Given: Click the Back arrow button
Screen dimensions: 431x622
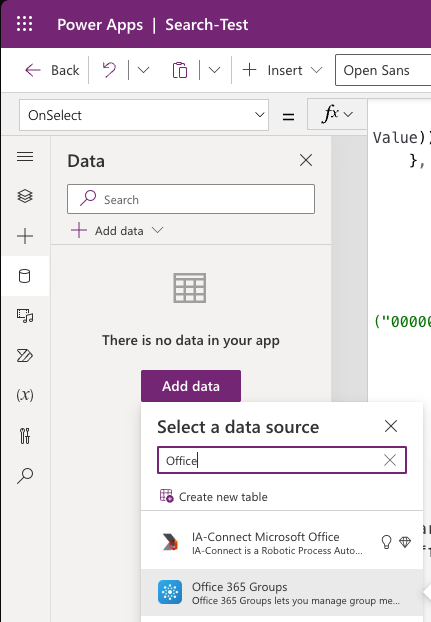Looking at the screenshot, I should click(x=52, y=70).
